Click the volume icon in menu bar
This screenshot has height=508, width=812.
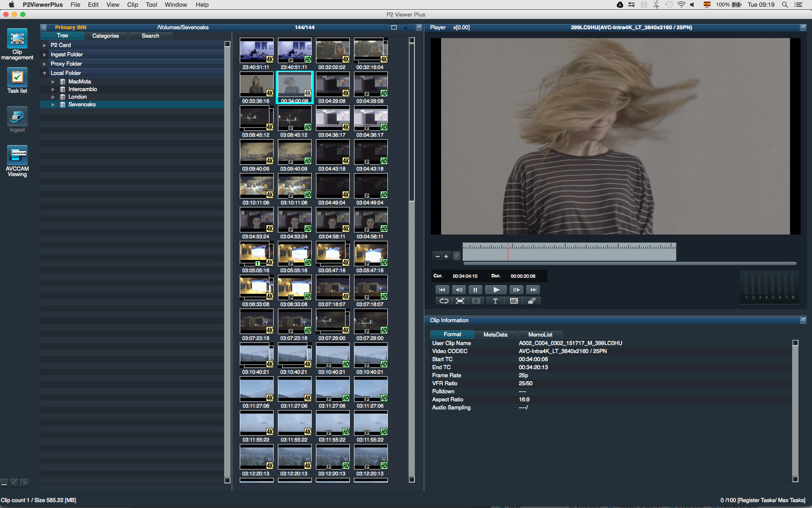click(693, 5)
